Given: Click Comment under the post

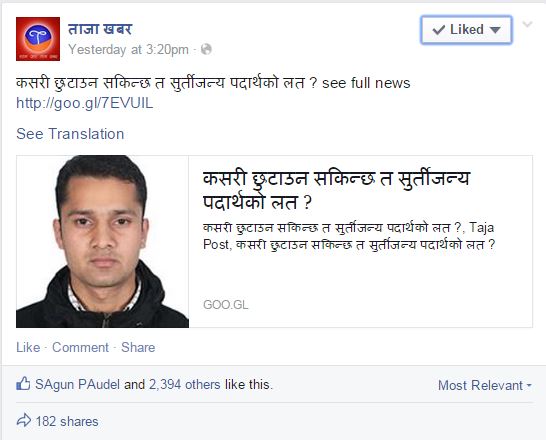Looking at the screenshot, I should point(80,347).
